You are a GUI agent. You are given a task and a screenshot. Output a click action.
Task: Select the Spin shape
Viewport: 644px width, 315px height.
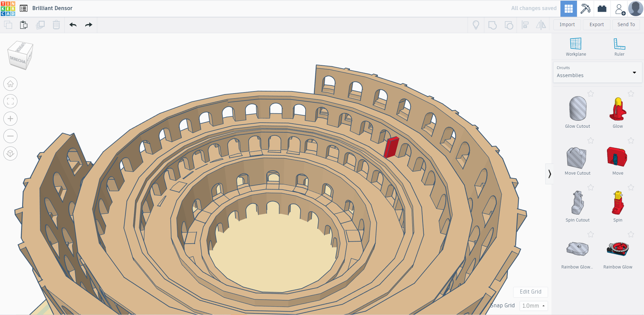618,203
